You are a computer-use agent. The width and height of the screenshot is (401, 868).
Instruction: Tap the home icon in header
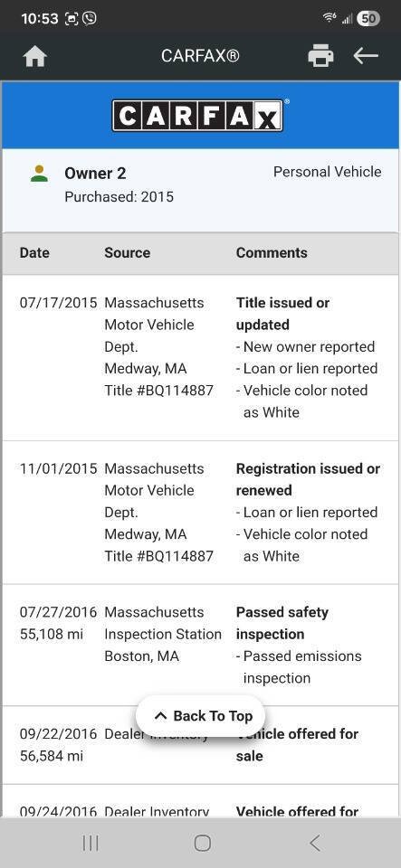pyautogui.click(x=35, y=56)
